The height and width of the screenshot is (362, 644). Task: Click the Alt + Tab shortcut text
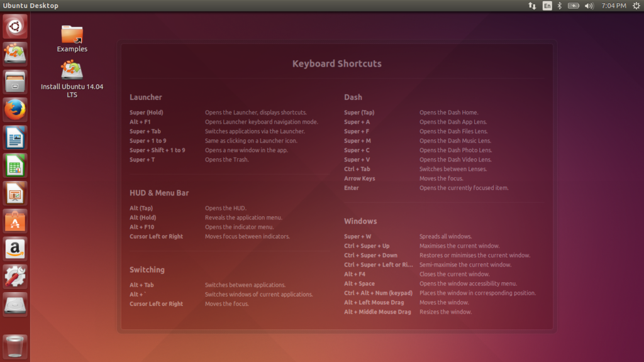[x=142, y=285]
